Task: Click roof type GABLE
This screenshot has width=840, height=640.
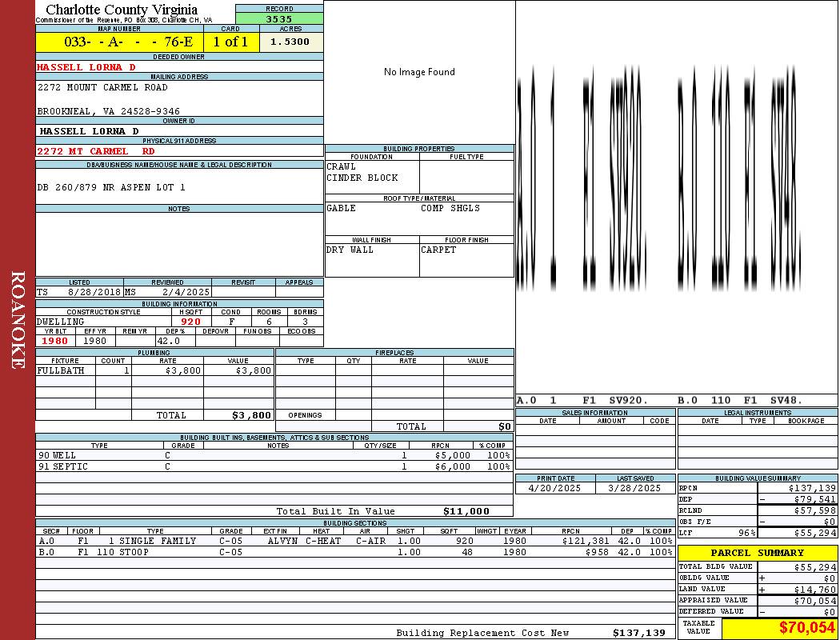Action: click(342, 208)
